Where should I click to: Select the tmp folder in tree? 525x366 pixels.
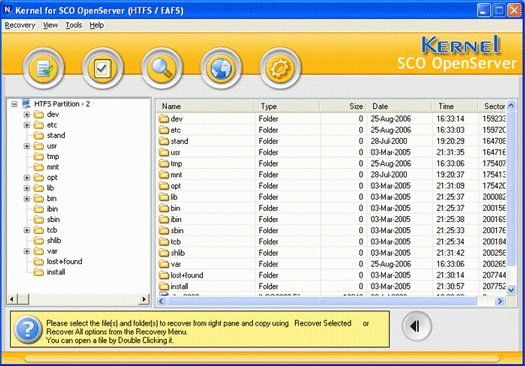coord(53,156)
